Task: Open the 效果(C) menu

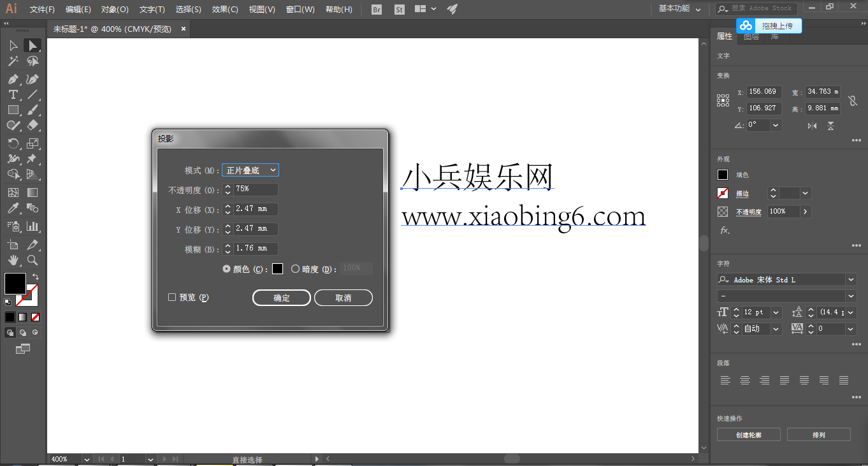Action: pyautogui.click(x=225, y=10)
